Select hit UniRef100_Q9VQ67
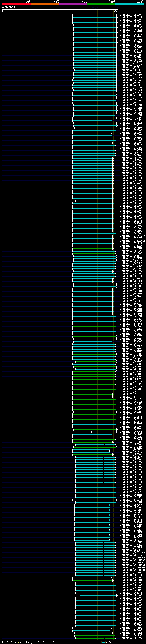The height and width of the screenshot is (644, 146). [x=131, y=504]
